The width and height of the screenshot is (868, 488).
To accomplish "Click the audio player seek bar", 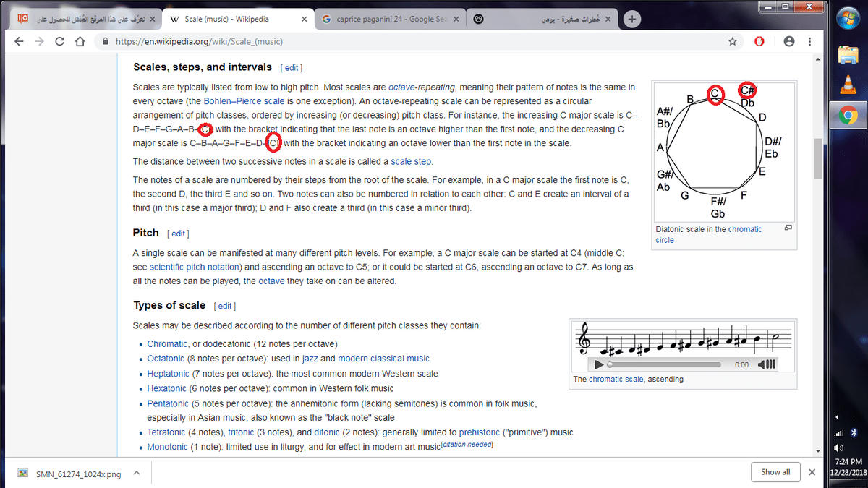I will (x=664, y=365).
